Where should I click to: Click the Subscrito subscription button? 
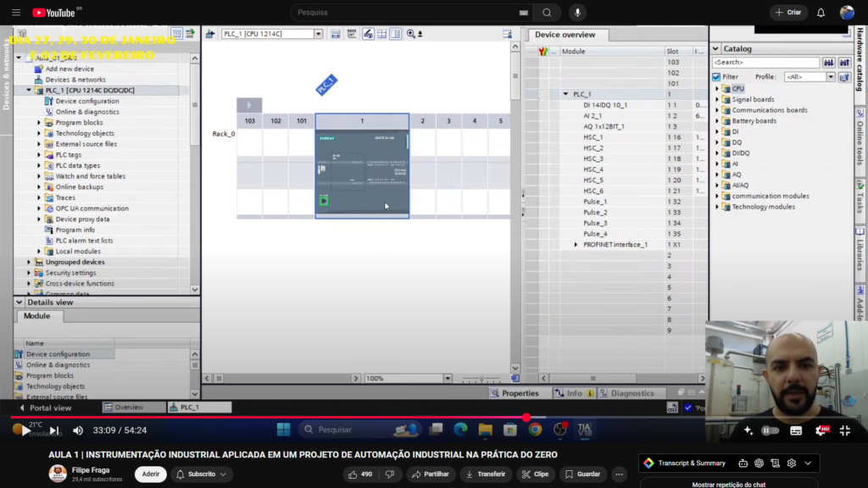(201, 474)
